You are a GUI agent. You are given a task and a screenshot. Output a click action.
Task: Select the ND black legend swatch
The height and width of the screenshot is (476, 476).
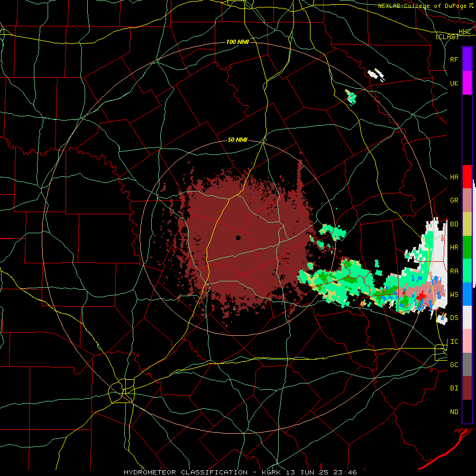pos(467,411)
